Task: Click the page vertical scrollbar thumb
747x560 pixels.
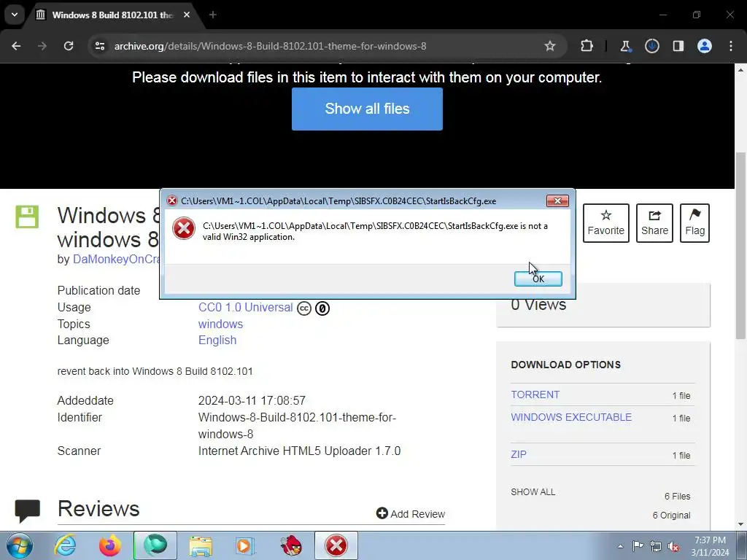Action: [740, 245]
